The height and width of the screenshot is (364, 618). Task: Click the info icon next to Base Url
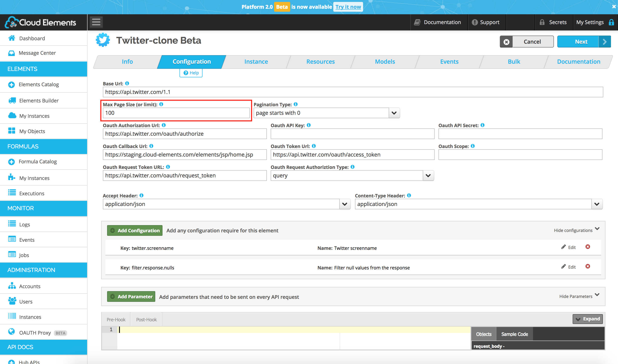coord(127,83)
